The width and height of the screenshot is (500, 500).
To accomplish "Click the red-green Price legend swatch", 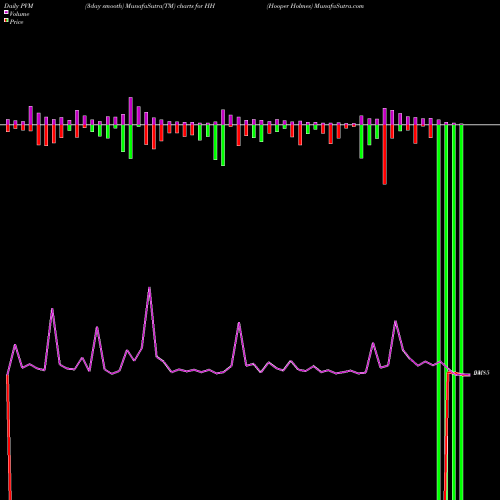I will coord(6,21).
